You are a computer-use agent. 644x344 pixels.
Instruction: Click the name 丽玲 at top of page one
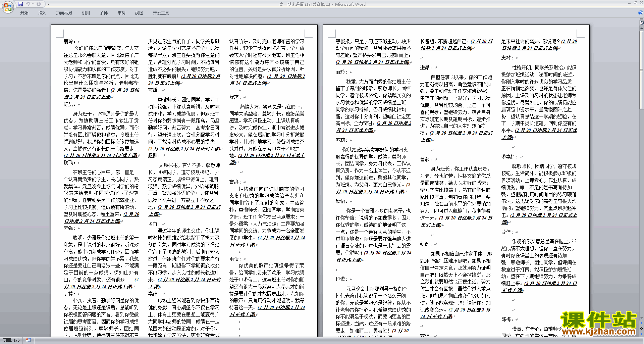[x=68, y=41]
